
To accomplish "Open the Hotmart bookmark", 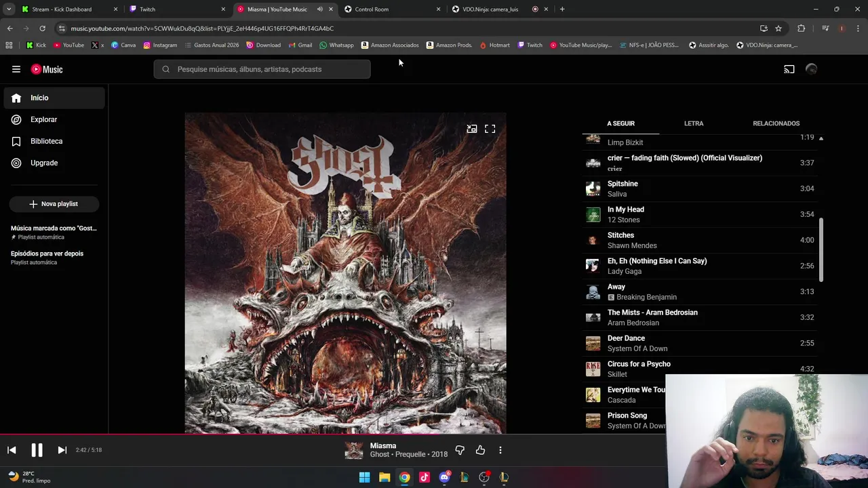I will [494, 45].
